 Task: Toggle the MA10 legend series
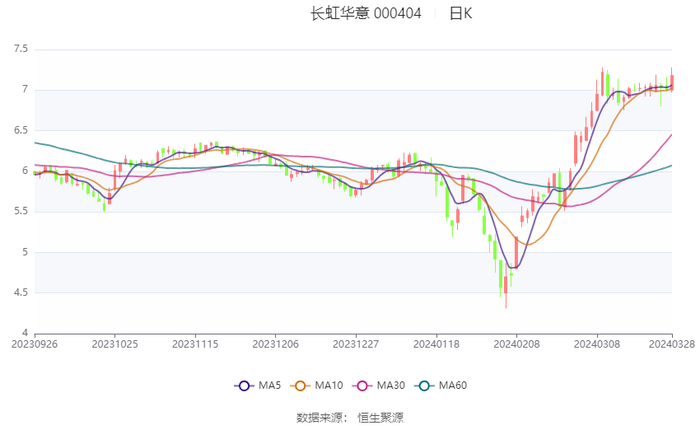(x=317, y=385)
